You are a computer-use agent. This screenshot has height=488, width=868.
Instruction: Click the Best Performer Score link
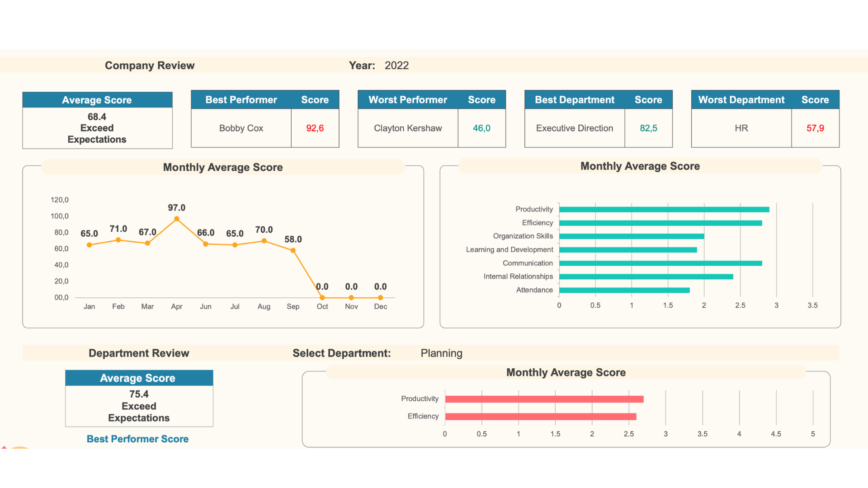pos(137,439)
